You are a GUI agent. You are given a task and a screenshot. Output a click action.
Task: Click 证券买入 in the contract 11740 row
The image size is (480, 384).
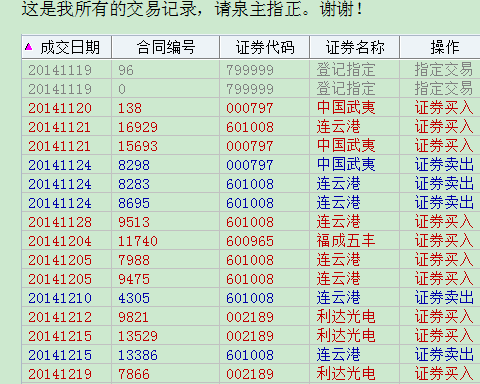click(444, 240)
